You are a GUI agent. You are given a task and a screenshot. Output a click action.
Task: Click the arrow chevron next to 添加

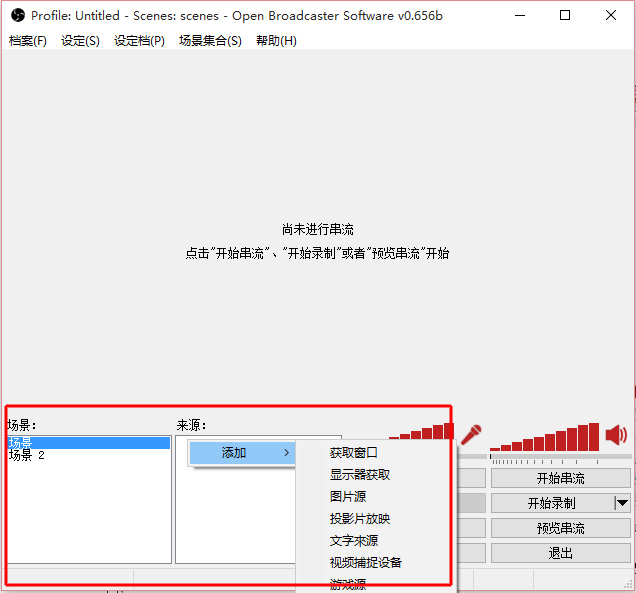286,453
